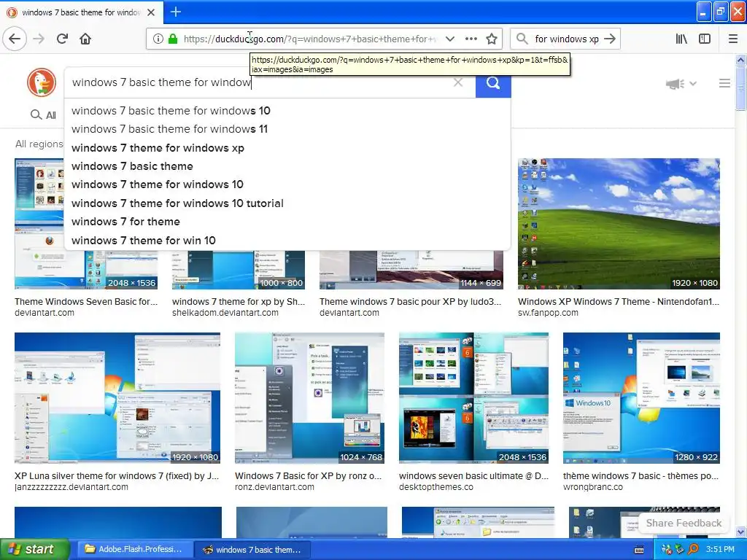Click shelkadom.deviantart.com source text
Viewport: 747px width, 560px height.
(x=225, y=313)
